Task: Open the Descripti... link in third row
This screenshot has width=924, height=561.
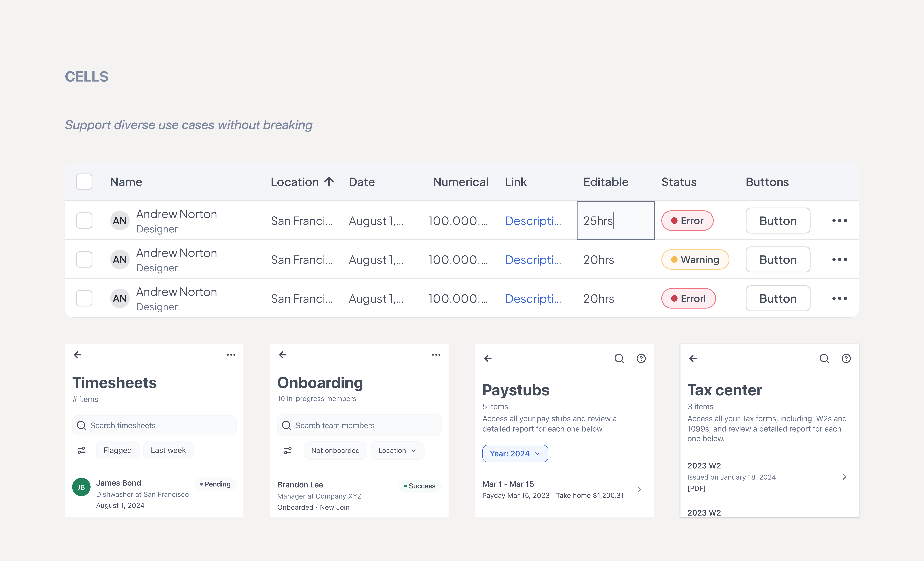Action: click(533, 299)
